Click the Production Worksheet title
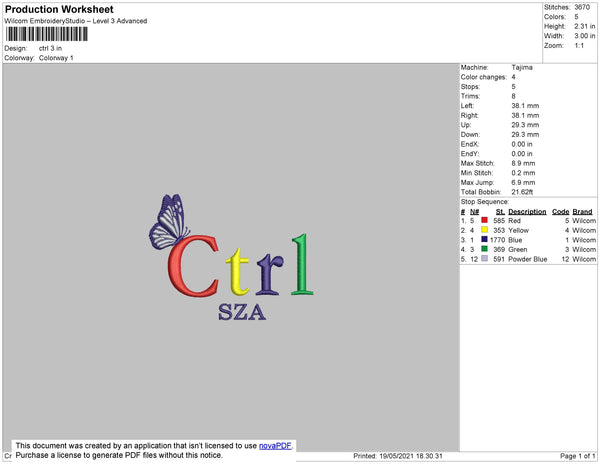This screenshot has height=464, width=600. pyautogui.click(x=59, y=9)
